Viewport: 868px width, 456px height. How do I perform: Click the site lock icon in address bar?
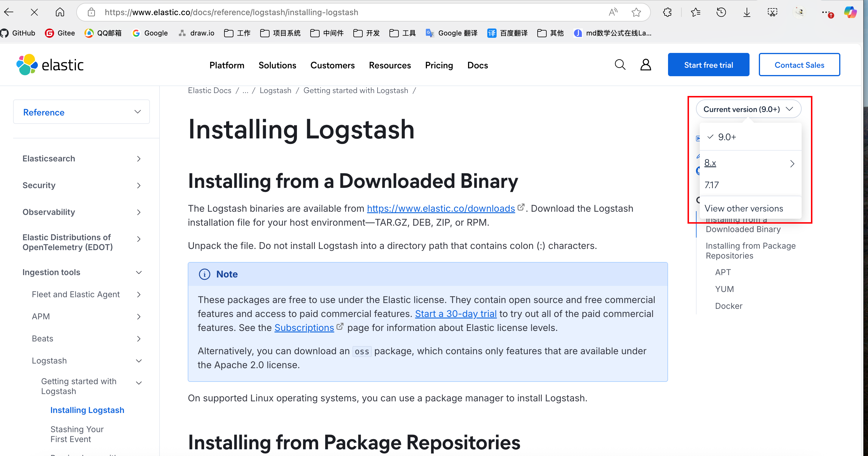click(x=91, y=13)
